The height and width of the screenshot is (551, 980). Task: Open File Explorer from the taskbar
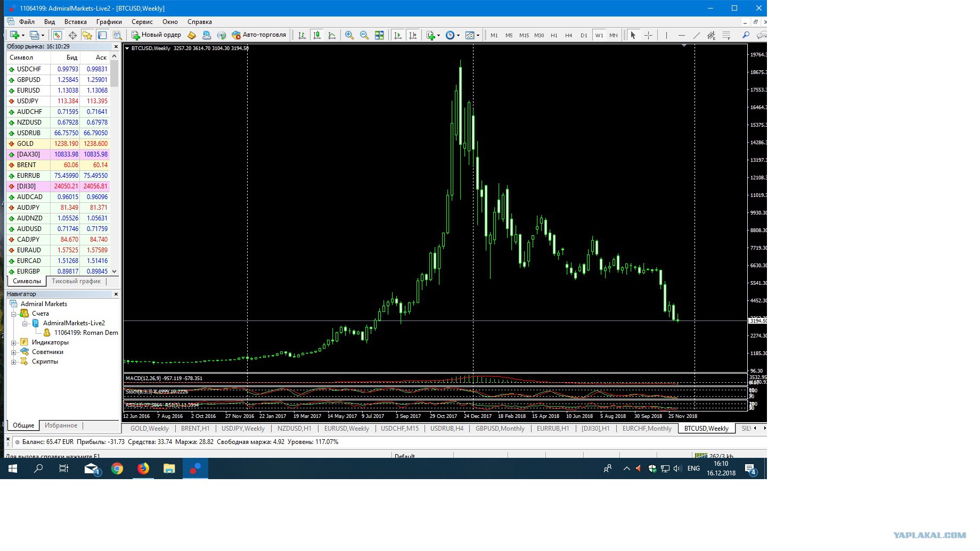(169, 468)
